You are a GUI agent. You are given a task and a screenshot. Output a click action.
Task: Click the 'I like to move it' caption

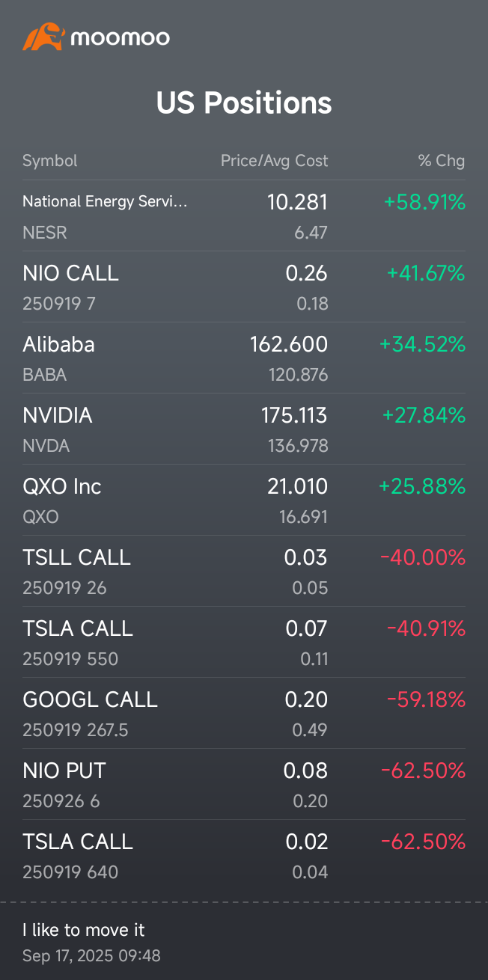pyautogui.click(x=84, y=930)
